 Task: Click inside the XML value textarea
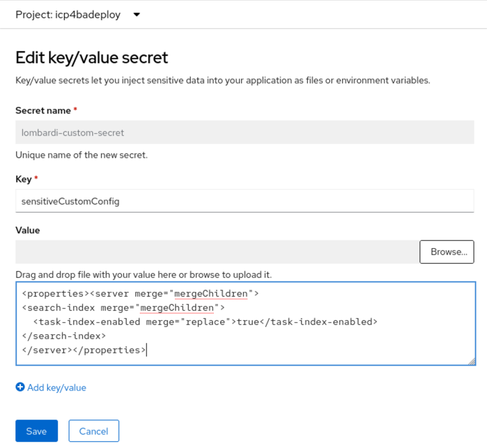(x=243, y=322)
